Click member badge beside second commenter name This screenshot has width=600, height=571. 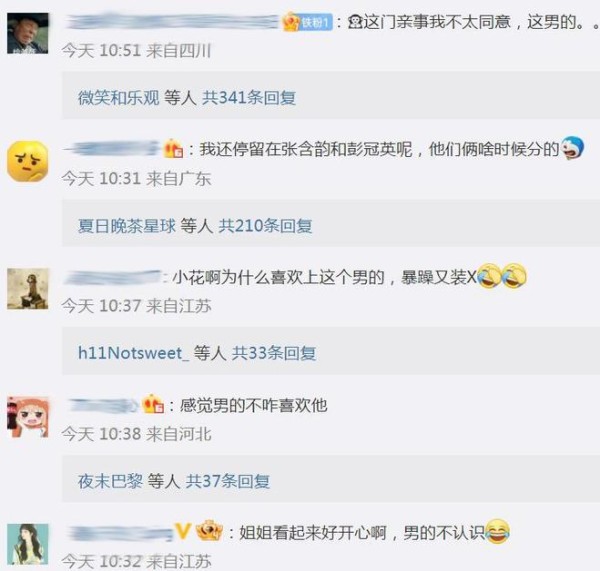pos(173,148)
